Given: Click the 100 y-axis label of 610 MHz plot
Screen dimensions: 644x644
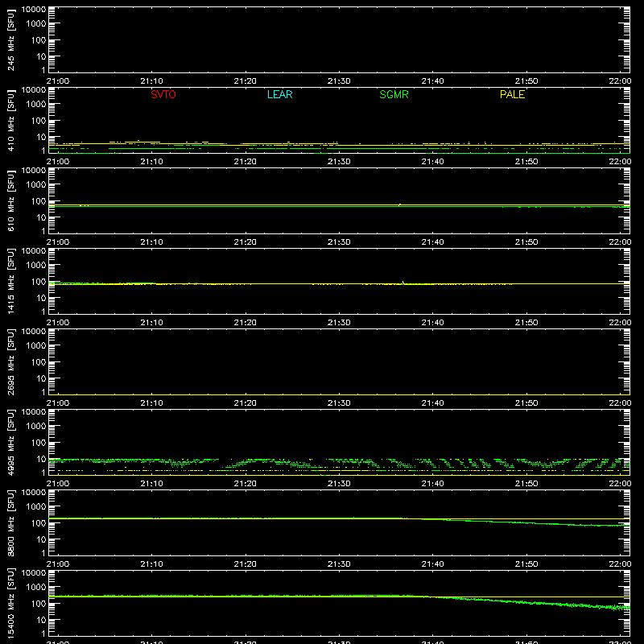Looking at the screenshot, I should click(x=39, y=201).
